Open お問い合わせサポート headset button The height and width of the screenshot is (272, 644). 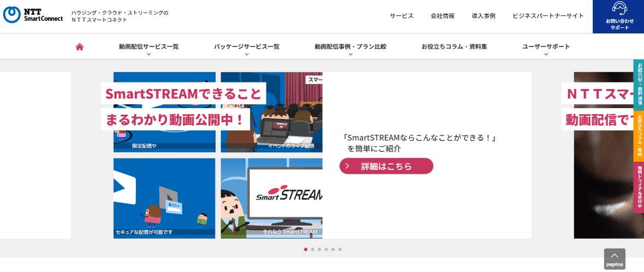618,16
